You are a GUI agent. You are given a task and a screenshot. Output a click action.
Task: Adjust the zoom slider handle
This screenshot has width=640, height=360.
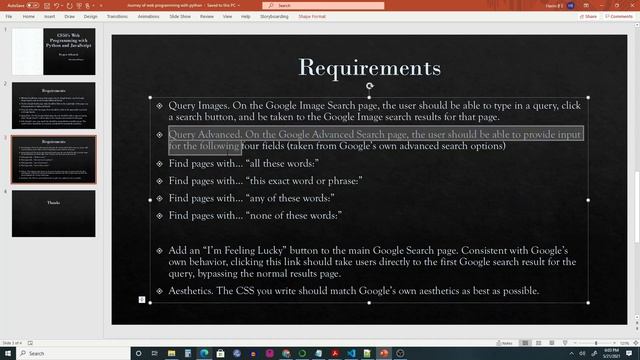(x=596, y=343)
